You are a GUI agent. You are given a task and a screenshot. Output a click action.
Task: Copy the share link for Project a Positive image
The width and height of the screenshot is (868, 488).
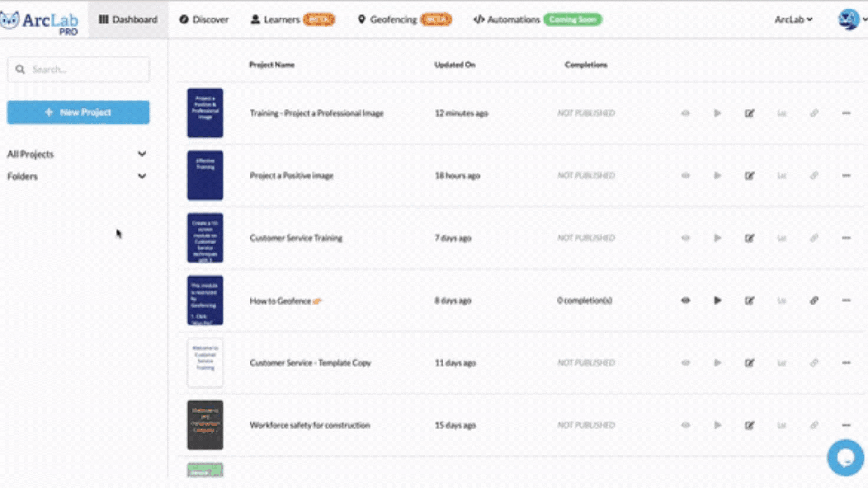point(814,176)
